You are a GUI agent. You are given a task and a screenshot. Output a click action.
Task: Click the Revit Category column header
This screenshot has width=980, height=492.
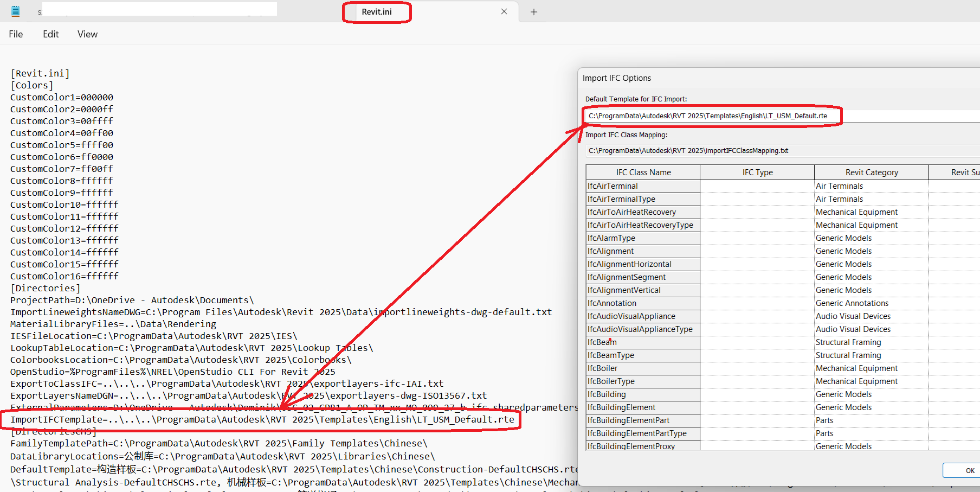871,172
